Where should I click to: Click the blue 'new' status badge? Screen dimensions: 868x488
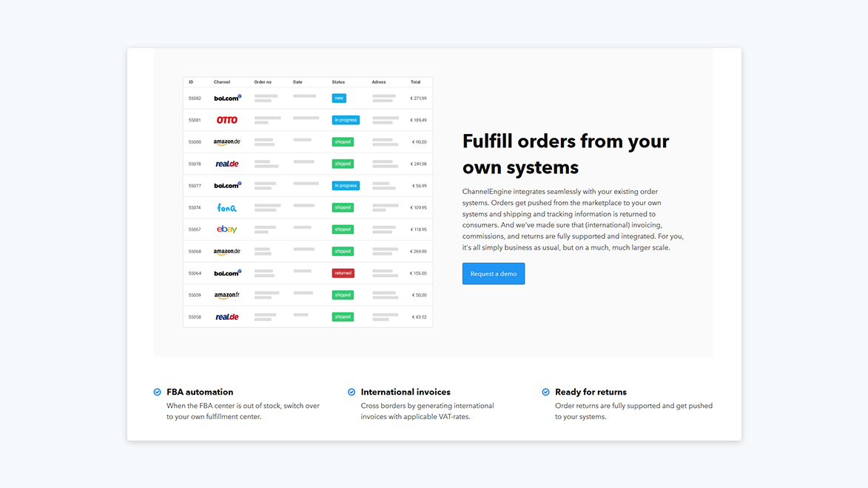pos(339,98)
